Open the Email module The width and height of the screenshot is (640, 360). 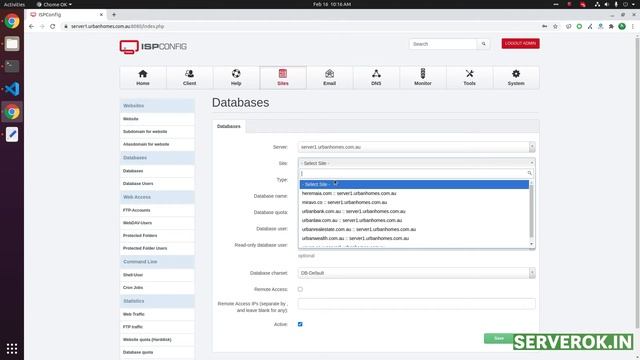(x=329, y=78)
